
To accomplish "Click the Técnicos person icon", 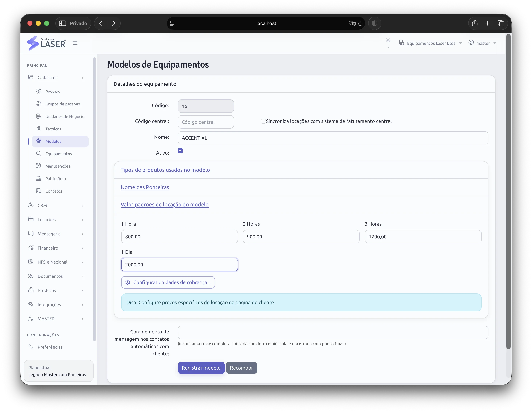I will tap(38, 129).
